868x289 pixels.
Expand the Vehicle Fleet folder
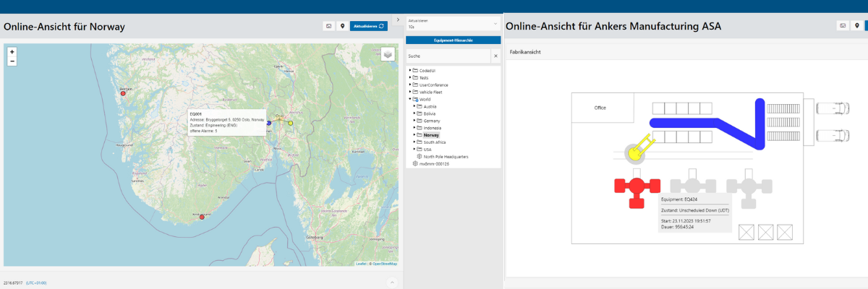(x=410, y=92)
